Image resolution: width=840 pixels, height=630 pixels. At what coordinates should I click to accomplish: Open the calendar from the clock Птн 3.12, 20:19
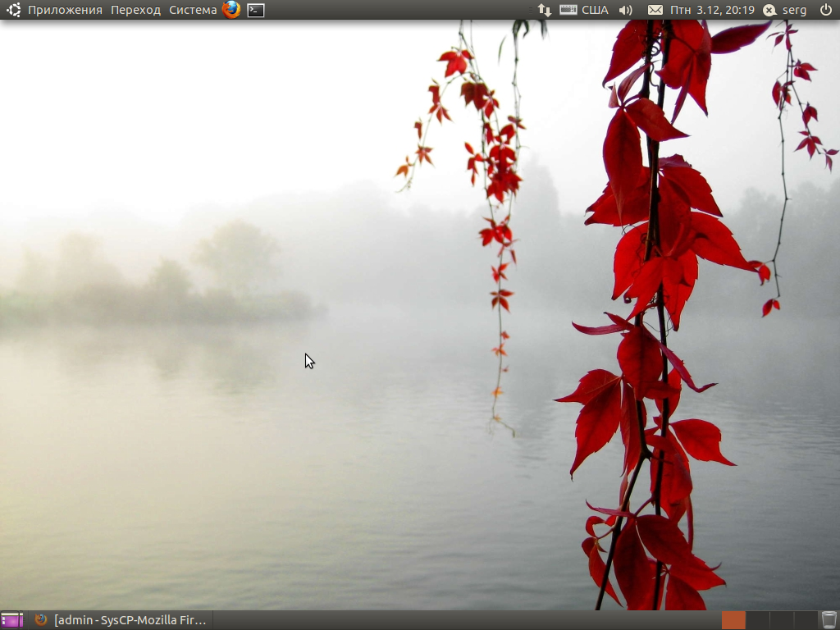click(713, 10)
